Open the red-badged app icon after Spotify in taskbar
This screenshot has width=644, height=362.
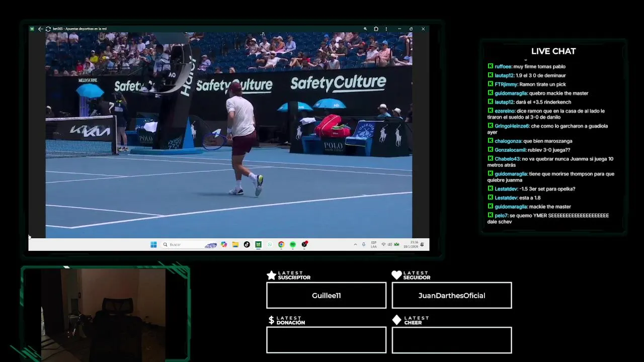304,245
